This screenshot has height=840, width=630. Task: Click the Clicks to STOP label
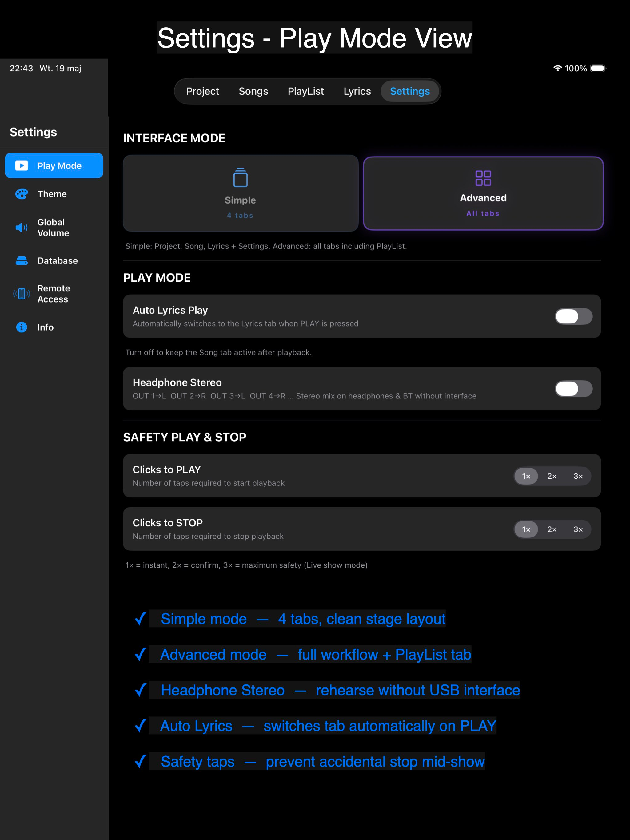168,523
